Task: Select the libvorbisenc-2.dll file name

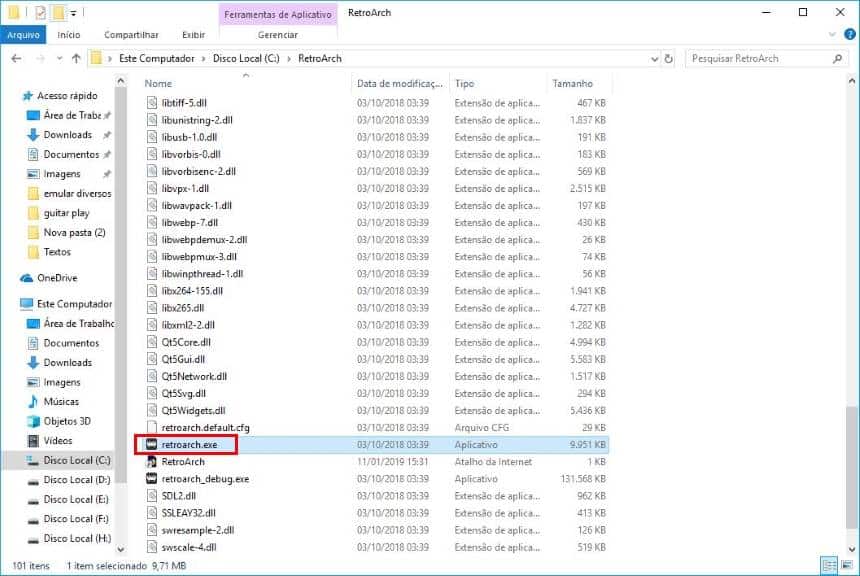Action: 199,171
